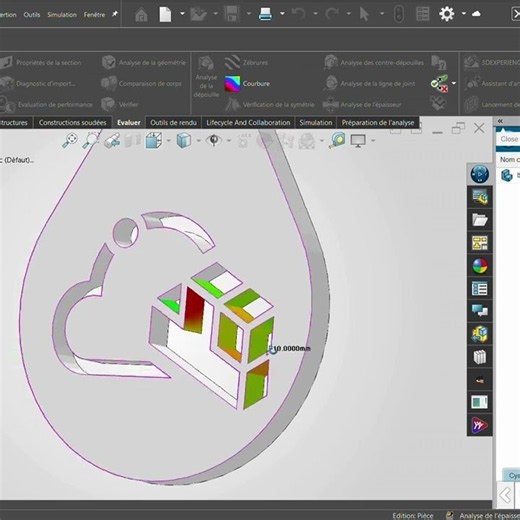The width and height of the screenshot is (520, 520).
Task: Open the yellow diagram tab in the task pane
Action: pyautogui.click(x=480, y=243)
